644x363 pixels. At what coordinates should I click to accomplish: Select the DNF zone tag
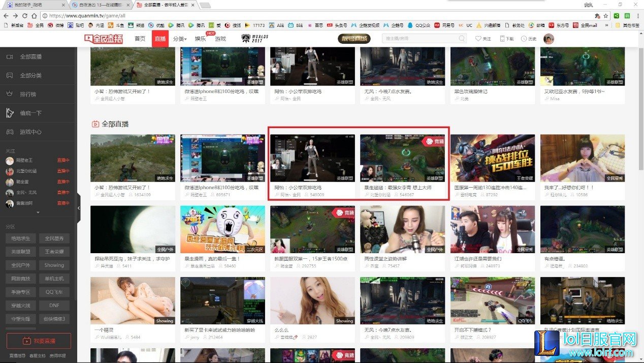(54, 305)
